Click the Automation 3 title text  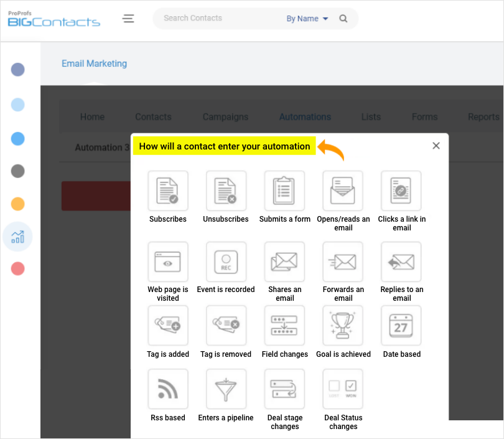point(102,148)
